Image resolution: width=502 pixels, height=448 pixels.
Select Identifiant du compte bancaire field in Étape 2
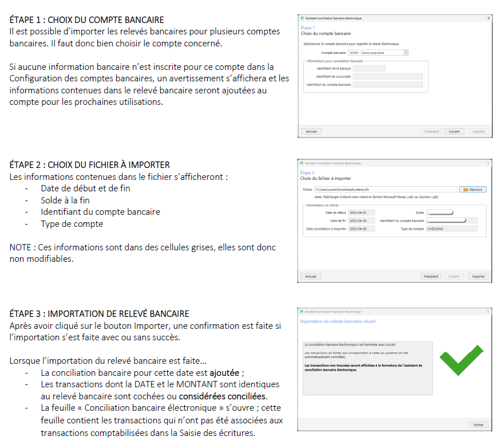click(452, 221)
